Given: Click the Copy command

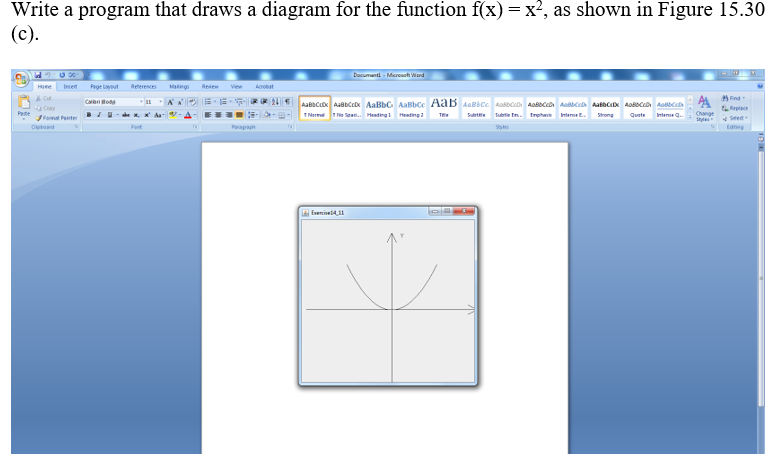Looking at the screenshot, I should [45, 108].
